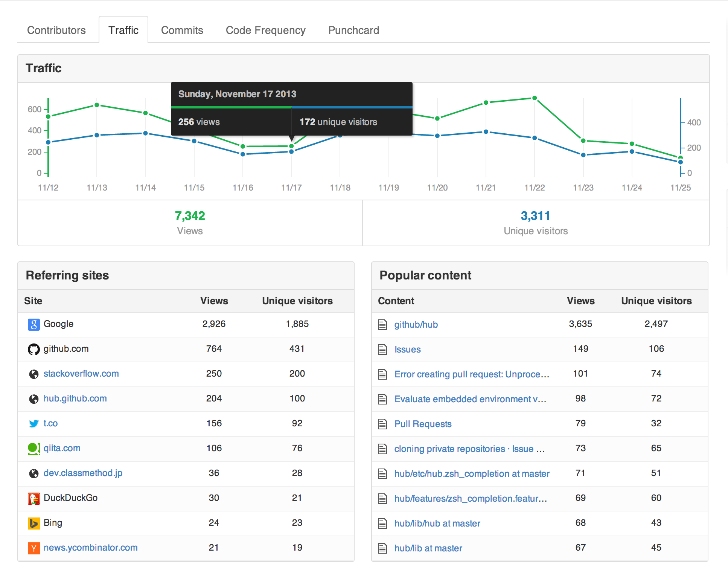The height and width of the screenshot is (580, 728).
Task: Visit the dev.classmethod.jp referring site link
Action: coord(83,473)
